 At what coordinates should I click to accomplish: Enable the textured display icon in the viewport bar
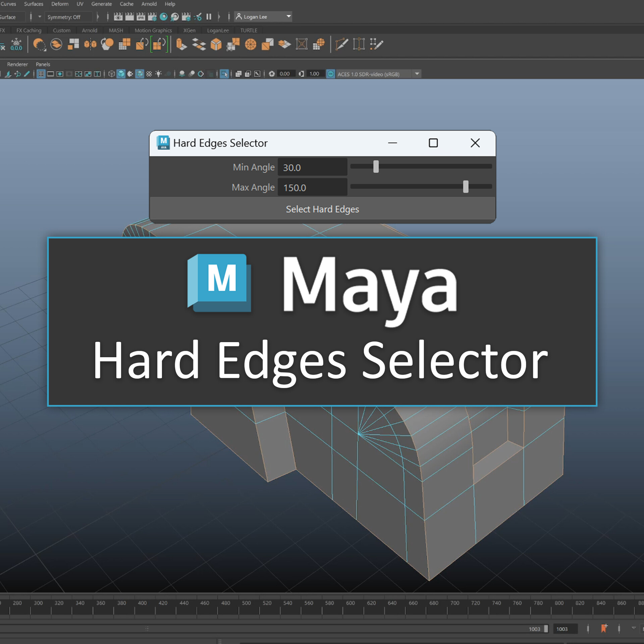[x=140, y=74]
